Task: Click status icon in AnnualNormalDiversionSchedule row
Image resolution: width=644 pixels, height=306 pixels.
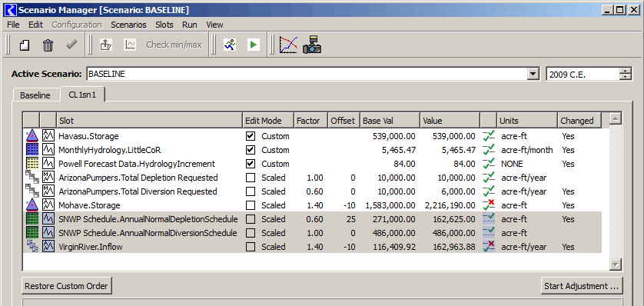Action: [489, 233]
